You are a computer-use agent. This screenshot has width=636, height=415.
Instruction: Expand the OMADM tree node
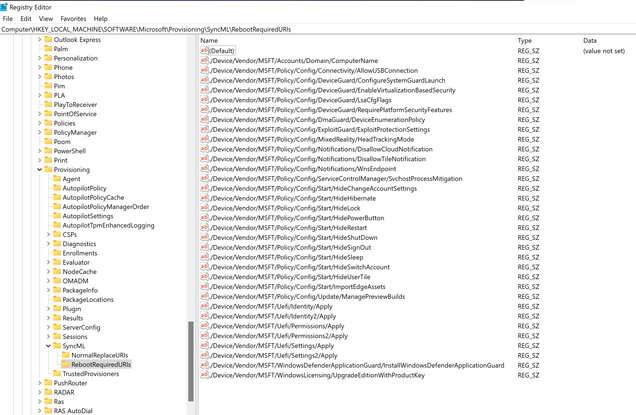tap(48, 281)
